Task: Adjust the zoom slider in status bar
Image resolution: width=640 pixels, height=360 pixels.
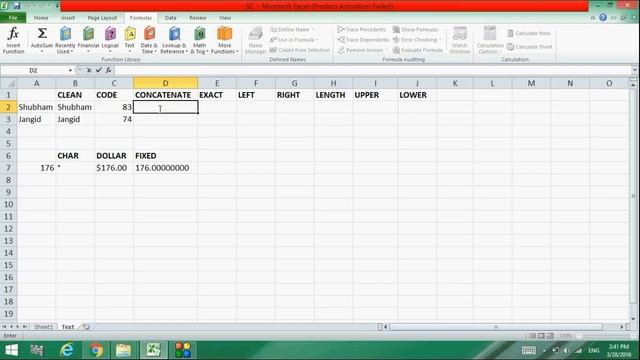Action: coord(579,336)
